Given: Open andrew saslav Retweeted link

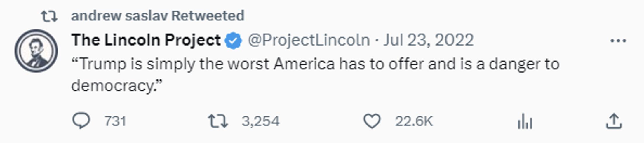Looking at the screenshot, I should (158, 16).
